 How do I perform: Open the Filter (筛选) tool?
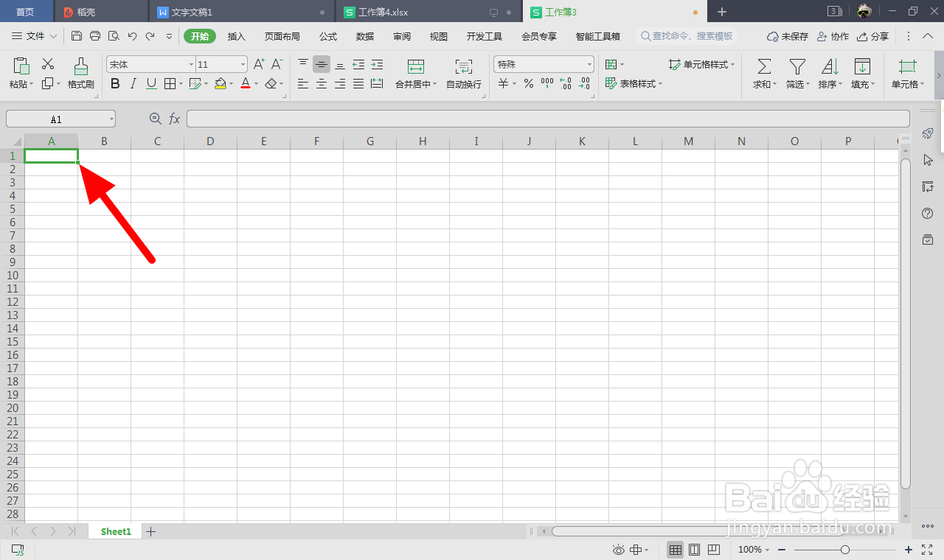pos(796,74)
